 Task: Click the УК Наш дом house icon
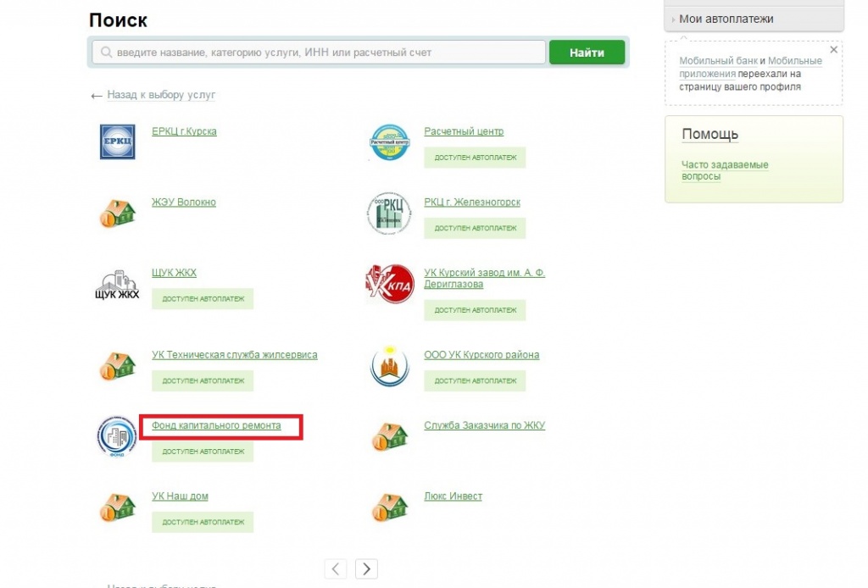tap(117, 508)
